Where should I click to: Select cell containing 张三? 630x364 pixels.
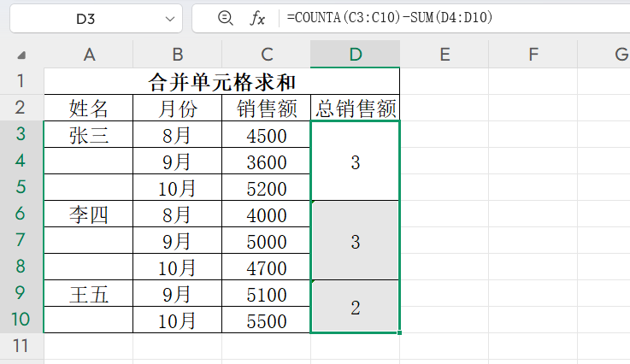88,135
